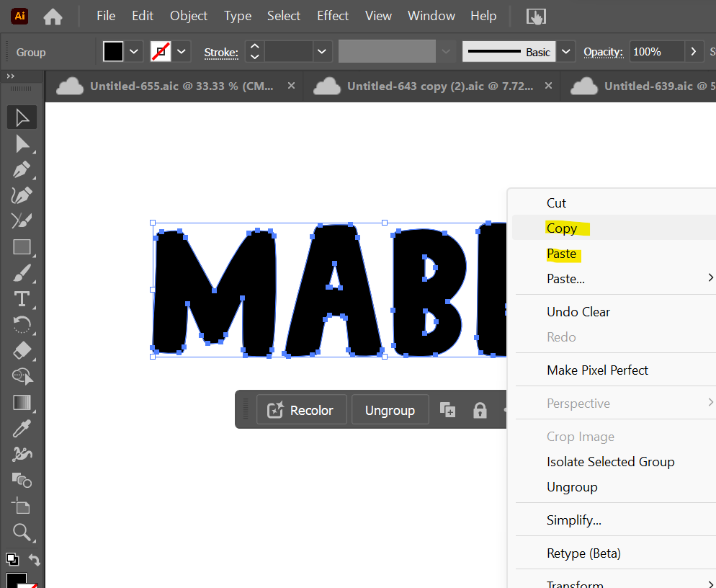This screenshot has width=716, height=588.
Task: Select the Eyedropper tool
Action: click(x=22, y=429)
